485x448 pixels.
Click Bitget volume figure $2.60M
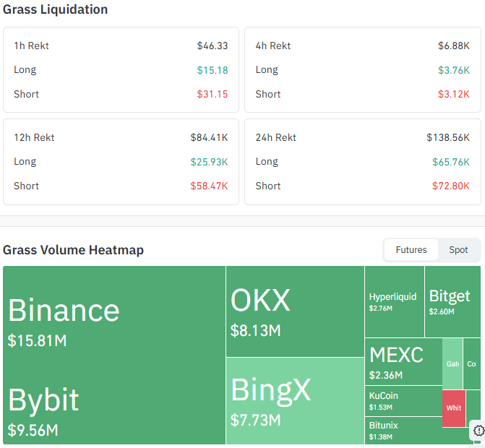pos(442,311)
